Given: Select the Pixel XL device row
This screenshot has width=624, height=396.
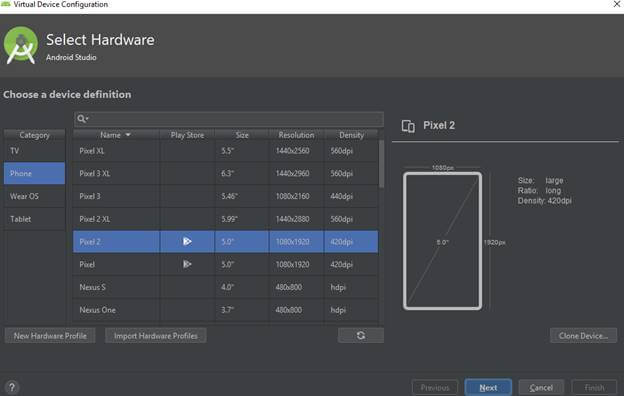Looking at the screenshot, I should [x=226, y=151].
